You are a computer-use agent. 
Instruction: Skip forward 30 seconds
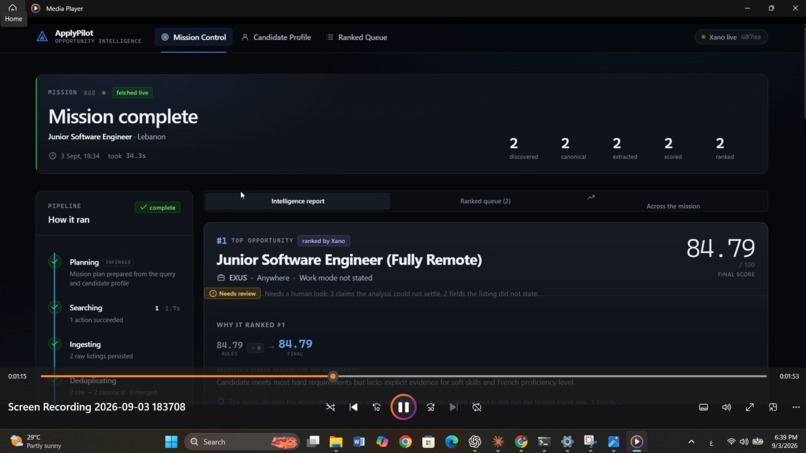coord(430,407)
